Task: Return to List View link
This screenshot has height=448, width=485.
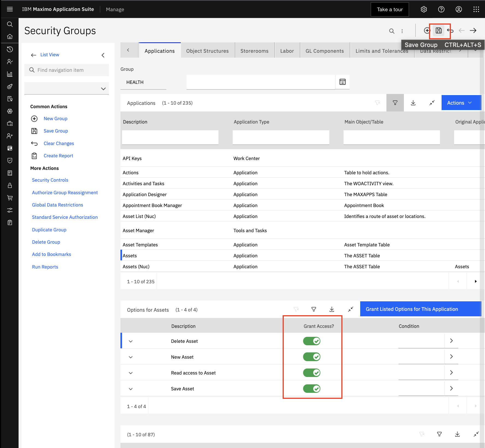Action: click(x=50, y=55)
